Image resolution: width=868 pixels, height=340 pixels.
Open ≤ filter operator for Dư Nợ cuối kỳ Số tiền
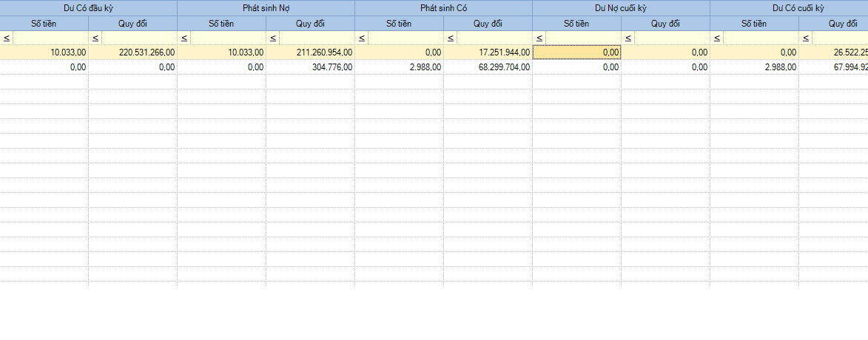539,38
